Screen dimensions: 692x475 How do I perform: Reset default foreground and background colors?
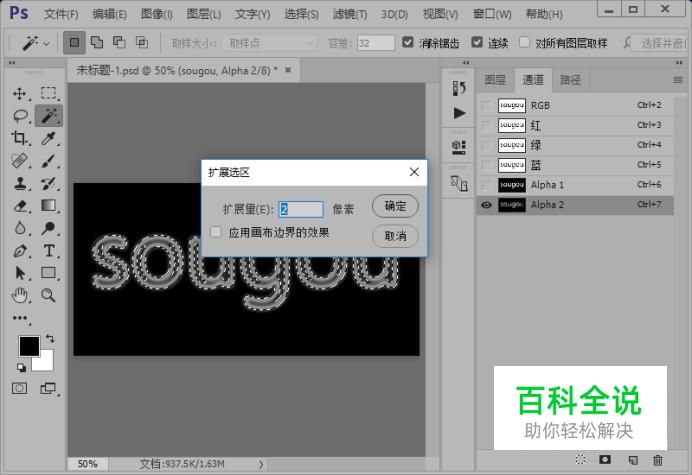pos(21,367)
